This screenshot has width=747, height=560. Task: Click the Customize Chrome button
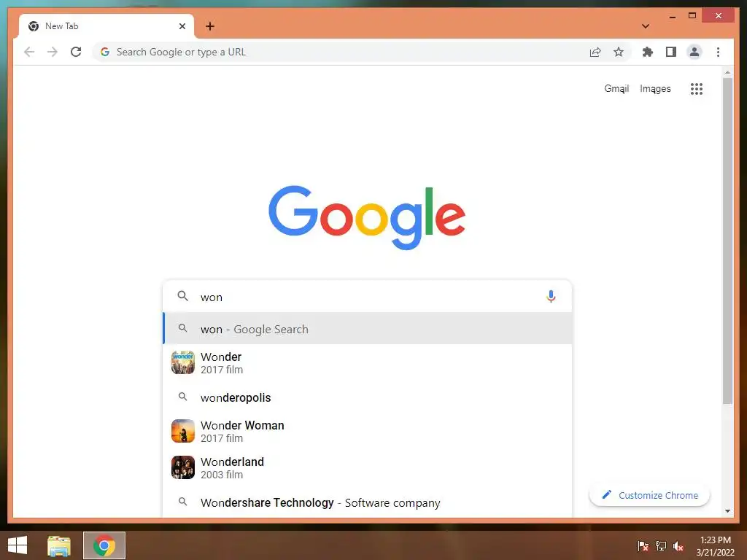(649, 495)
